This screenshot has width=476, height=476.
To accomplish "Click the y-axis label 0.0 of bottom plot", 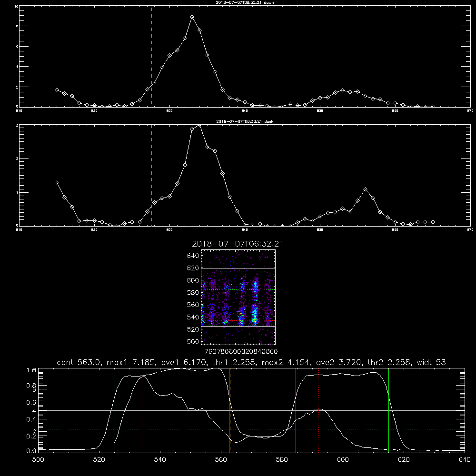I will pos(31,451).
